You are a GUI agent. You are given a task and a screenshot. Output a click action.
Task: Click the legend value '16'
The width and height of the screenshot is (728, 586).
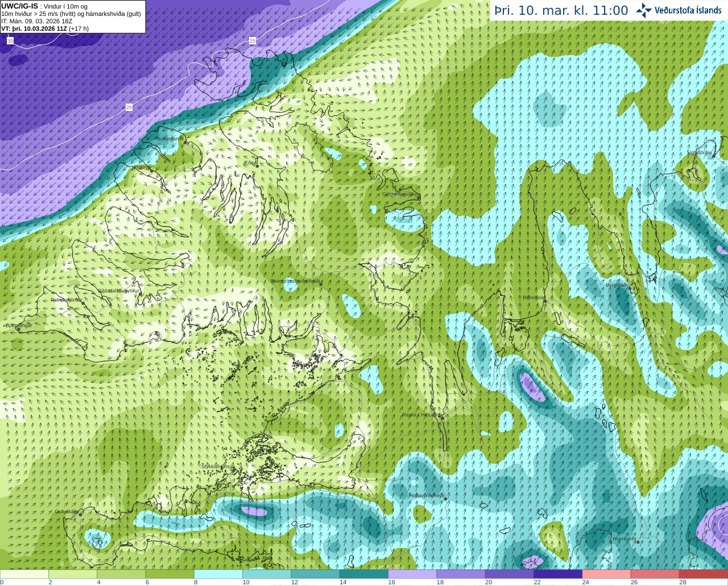click(x=392, y=582)
